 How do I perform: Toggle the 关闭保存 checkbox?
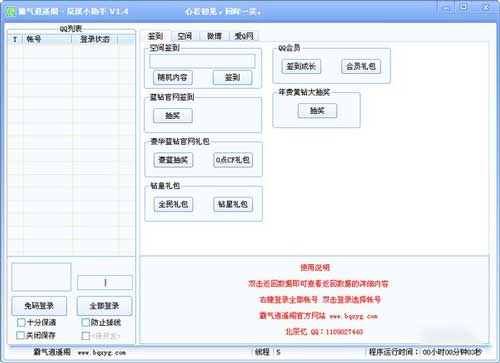tap(21, 335)
